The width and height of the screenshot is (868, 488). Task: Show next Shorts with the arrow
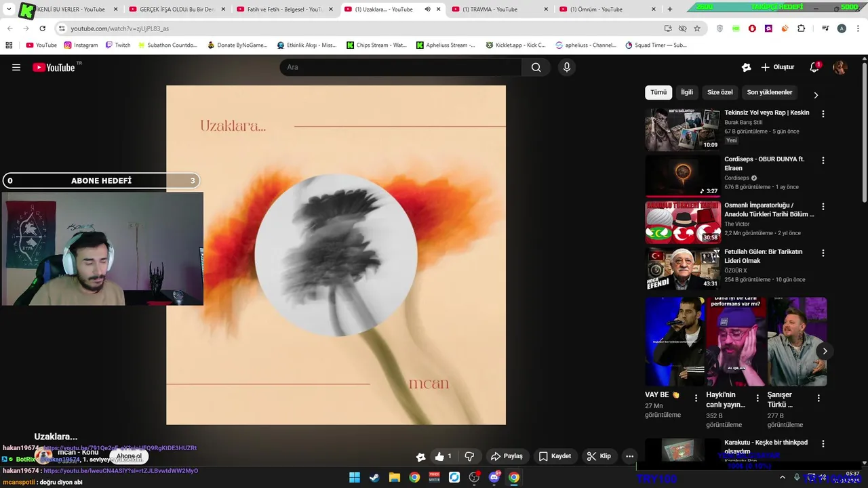pyautogui.click(x=825, y=350)
